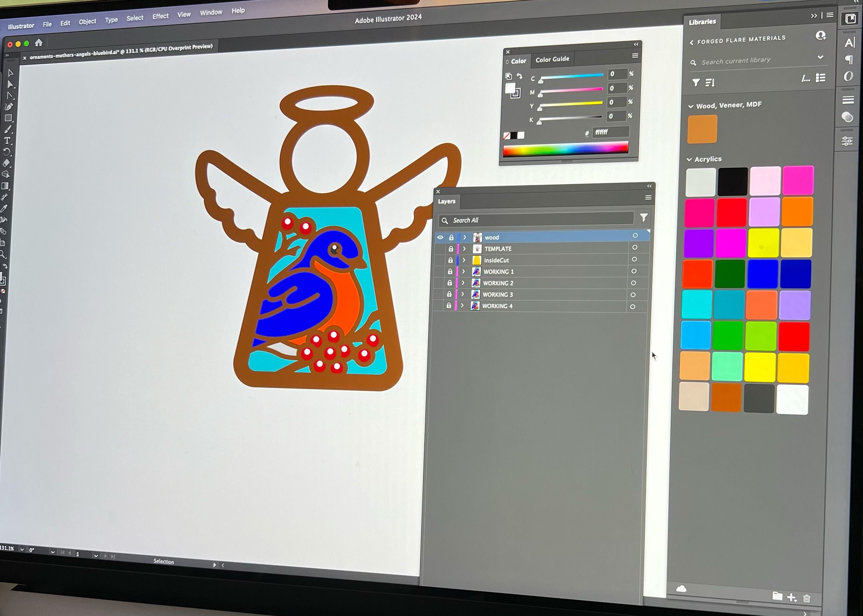This screenshot has height=616, width=863.
Task: Expand the wood layer group
Action: 464,237
